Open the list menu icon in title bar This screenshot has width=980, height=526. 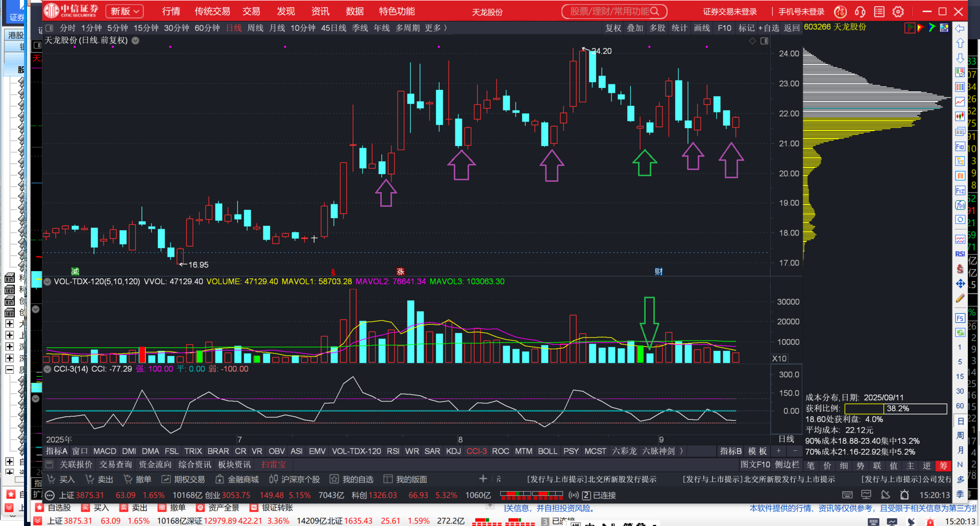pyautogui.click(x=879, y=11)
